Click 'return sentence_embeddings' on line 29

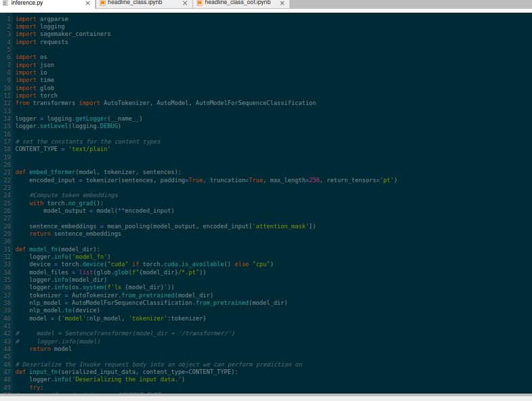click(75, 234)
